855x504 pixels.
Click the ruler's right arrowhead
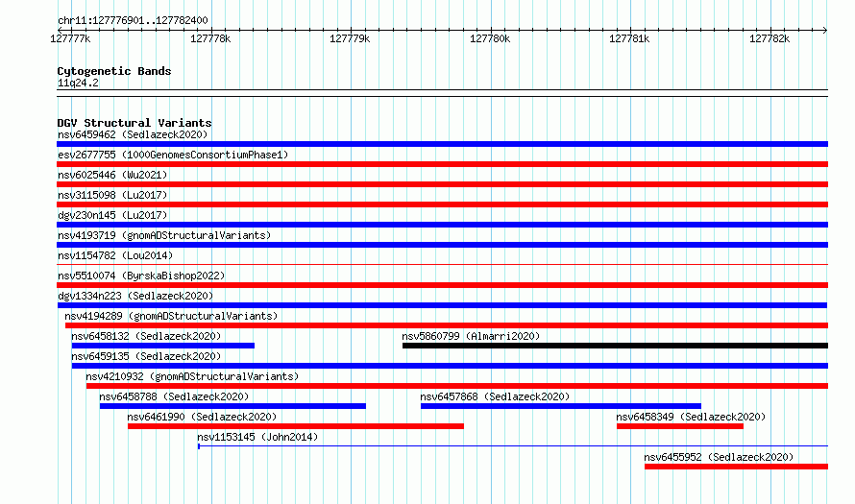click(825, 30)
